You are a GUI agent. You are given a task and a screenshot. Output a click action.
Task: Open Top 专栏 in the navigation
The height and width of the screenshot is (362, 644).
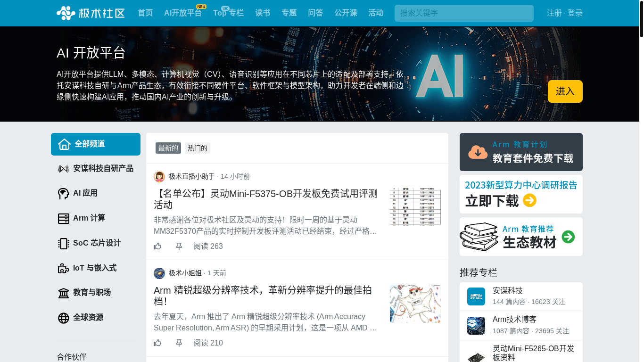[228, 13]
